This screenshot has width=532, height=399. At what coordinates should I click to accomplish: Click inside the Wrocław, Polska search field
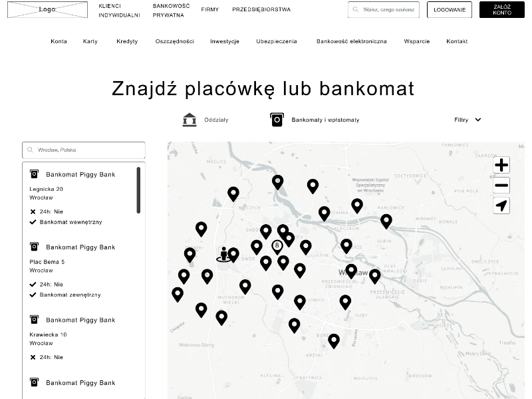[x=83, y=150]
